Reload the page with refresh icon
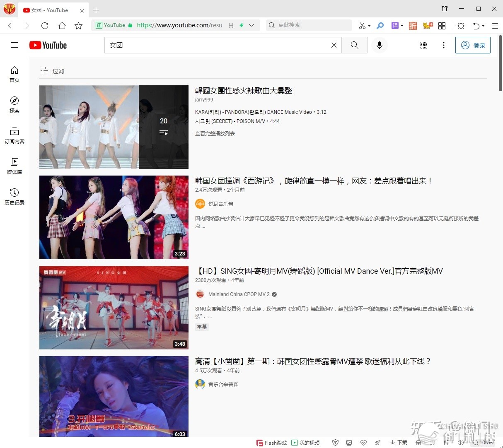The image size is (503, 448). 45,26
